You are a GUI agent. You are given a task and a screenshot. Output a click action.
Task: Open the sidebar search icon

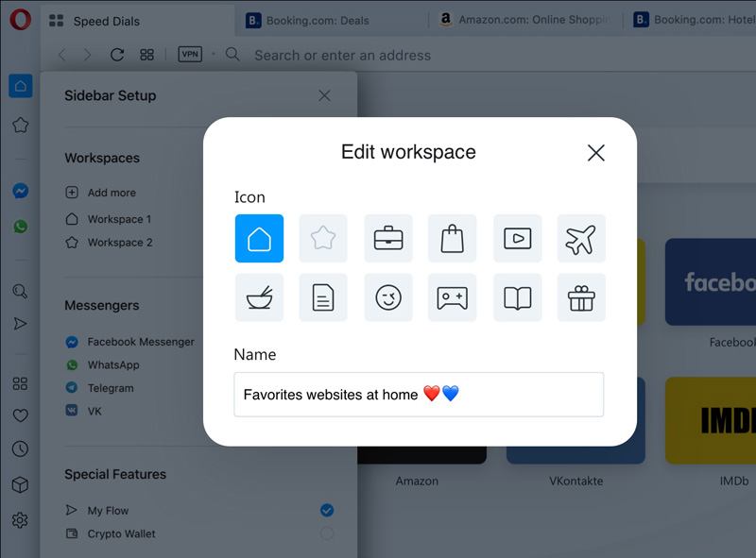pos(20,291)
